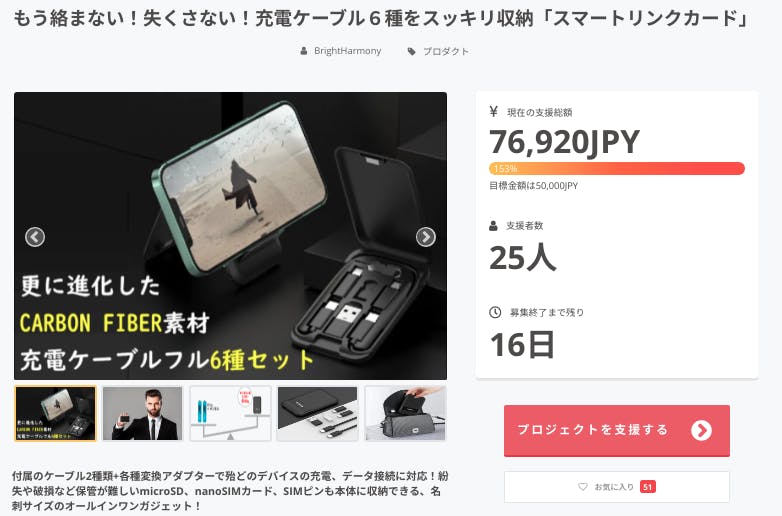Add project to お気に入り favorites

point(617,487)
